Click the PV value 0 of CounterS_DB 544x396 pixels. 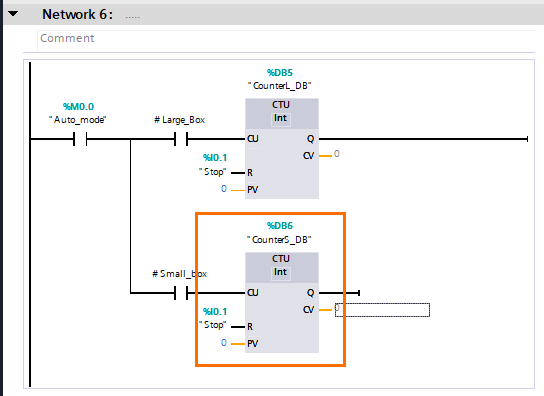coord(224,343)
